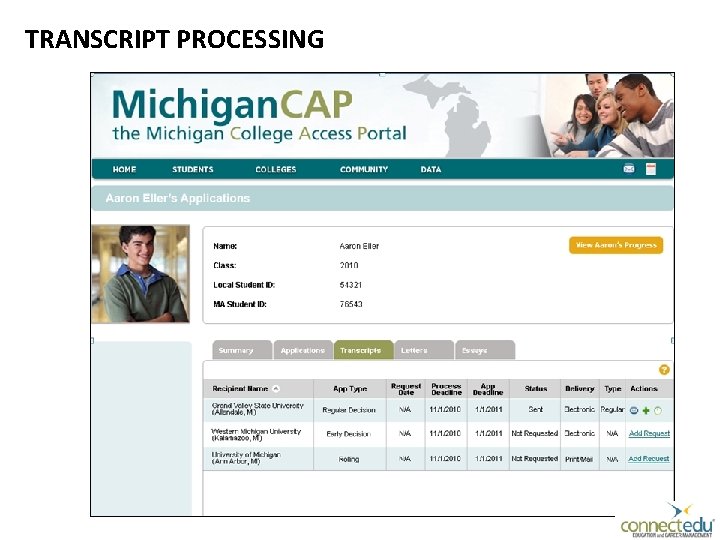
Task: Click the Status column header
Action: pyautogui.click(x=536, y=388)
